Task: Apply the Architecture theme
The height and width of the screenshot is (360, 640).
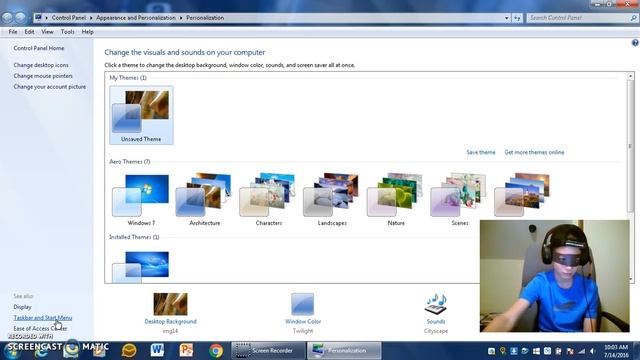Action: [x=204, y=199]
